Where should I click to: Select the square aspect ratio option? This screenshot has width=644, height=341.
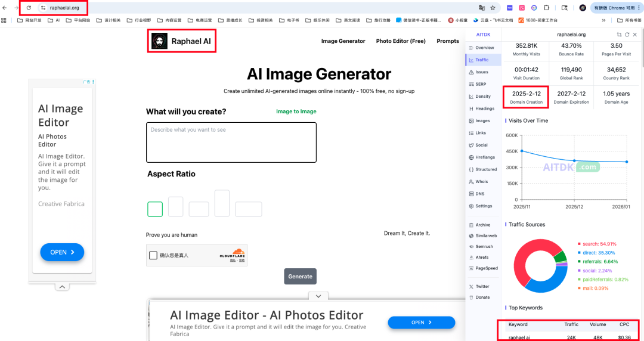pos(155,209)
